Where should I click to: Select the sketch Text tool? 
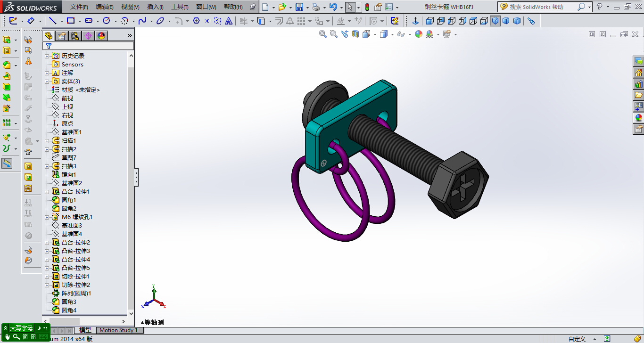point(229,21)
